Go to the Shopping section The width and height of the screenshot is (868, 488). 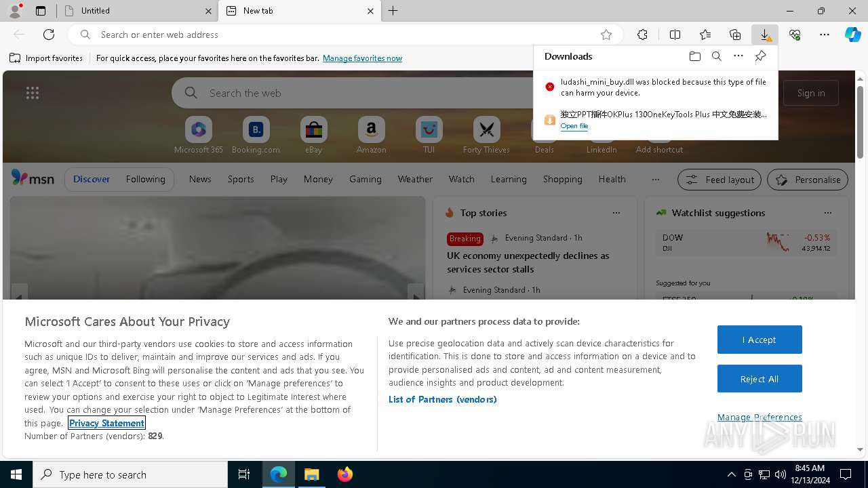(x=562, y=179)
